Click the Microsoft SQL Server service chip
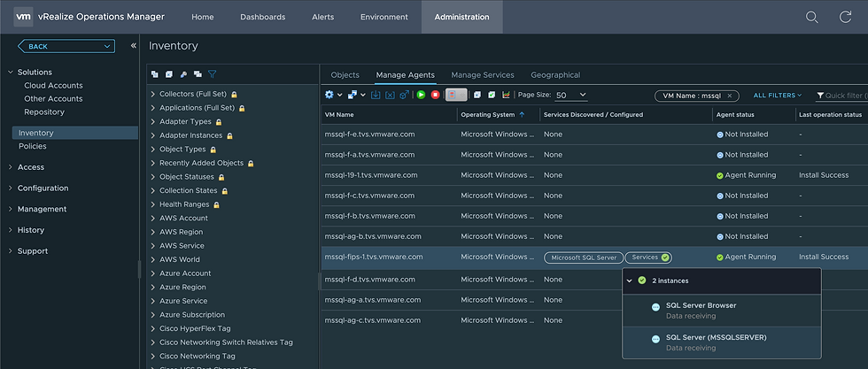The width and height of the screenshot is (868, 369). 584,258
